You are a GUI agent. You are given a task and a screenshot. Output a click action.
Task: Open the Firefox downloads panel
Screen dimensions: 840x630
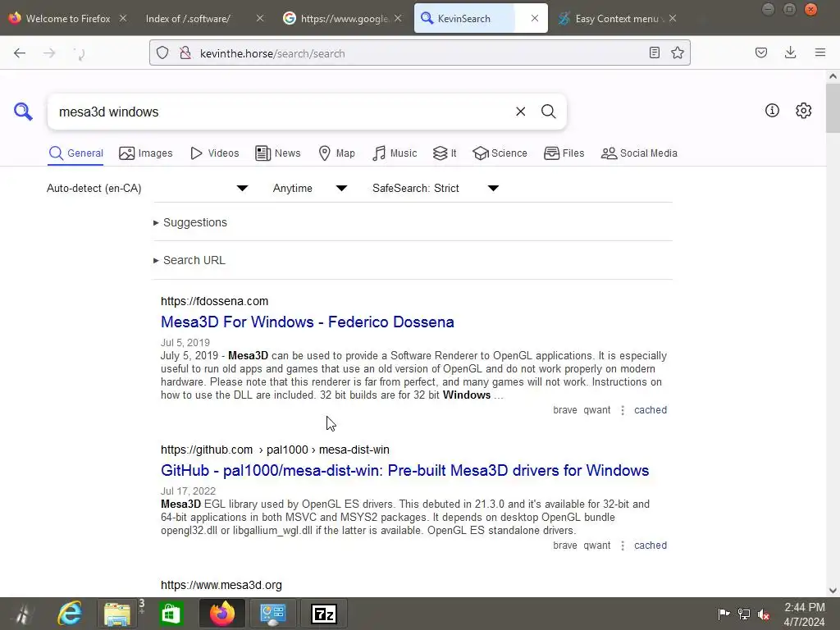click(790, 52)
